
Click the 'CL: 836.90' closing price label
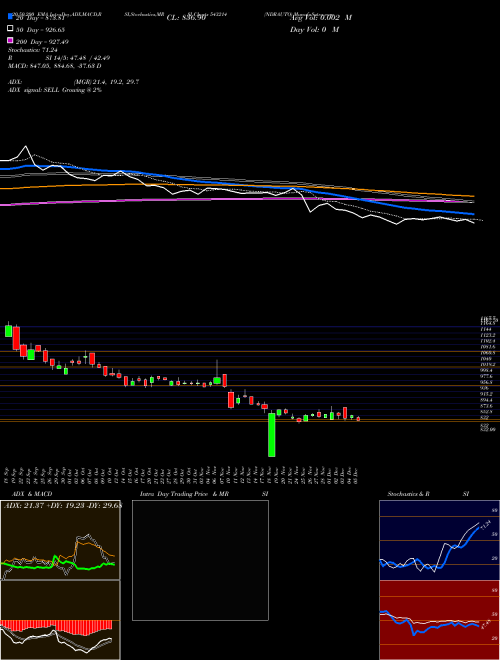(186, 18)
